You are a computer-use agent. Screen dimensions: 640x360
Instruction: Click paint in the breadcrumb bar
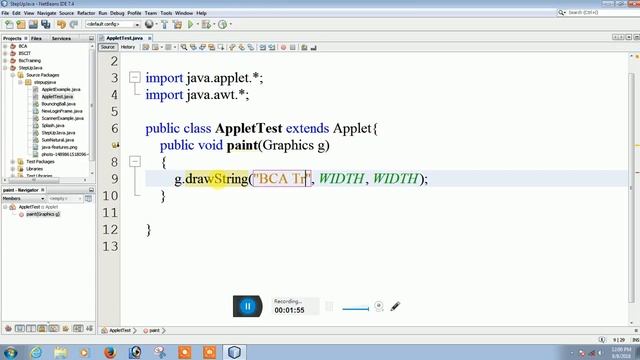point(154,330)
